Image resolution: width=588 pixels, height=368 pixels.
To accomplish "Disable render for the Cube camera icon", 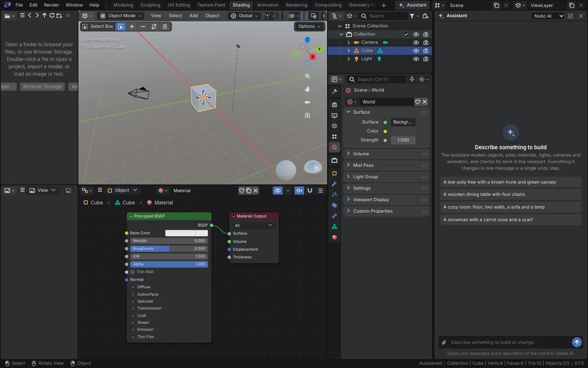I will point(426,51).
